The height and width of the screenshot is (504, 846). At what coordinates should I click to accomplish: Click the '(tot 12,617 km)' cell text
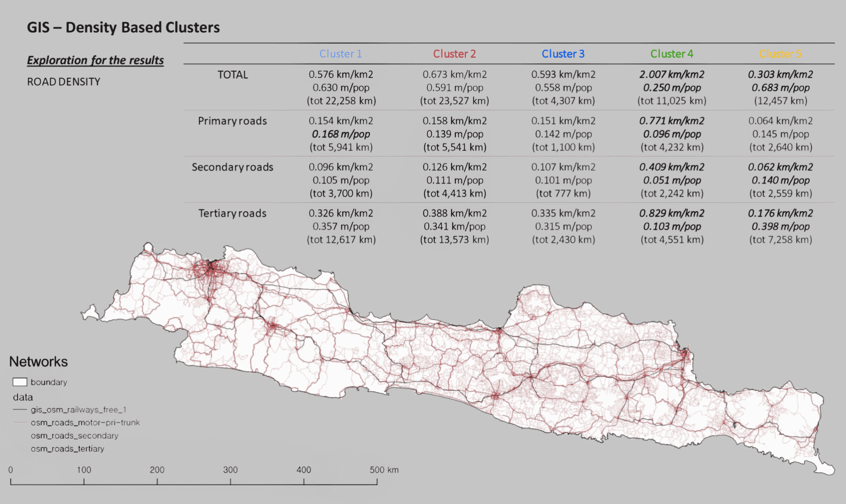[341, 240]
